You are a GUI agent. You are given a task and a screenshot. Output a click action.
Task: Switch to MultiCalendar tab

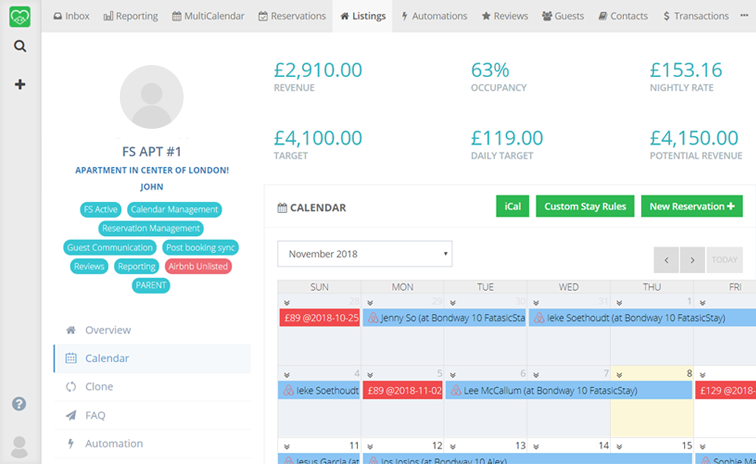tap(208, 16)
